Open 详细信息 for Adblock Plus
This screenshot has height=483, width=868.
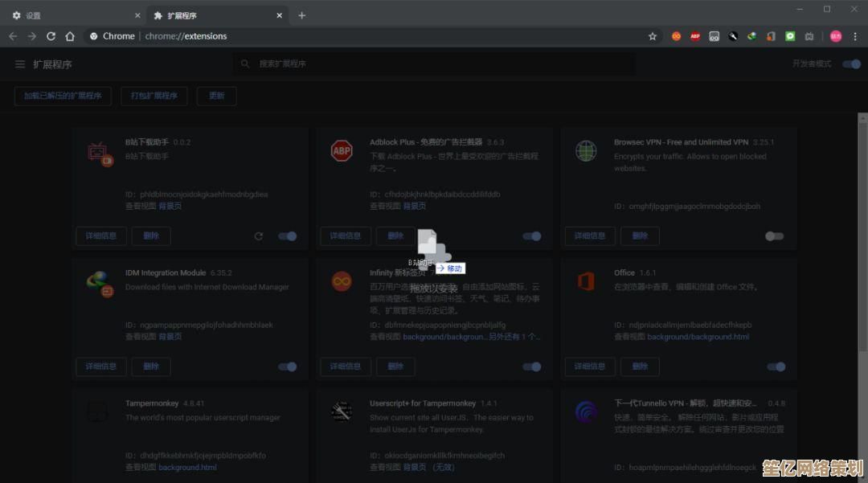(x=346, y=236)
